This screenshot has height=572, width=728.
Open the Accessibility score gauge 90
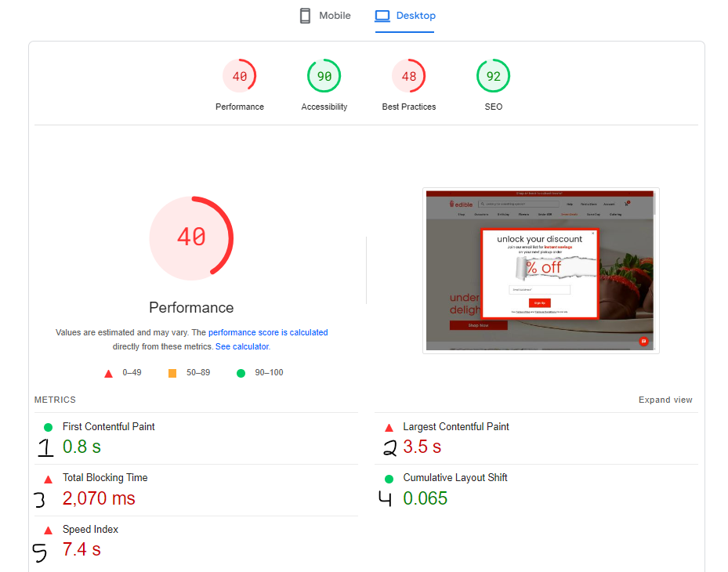(324, 76)
